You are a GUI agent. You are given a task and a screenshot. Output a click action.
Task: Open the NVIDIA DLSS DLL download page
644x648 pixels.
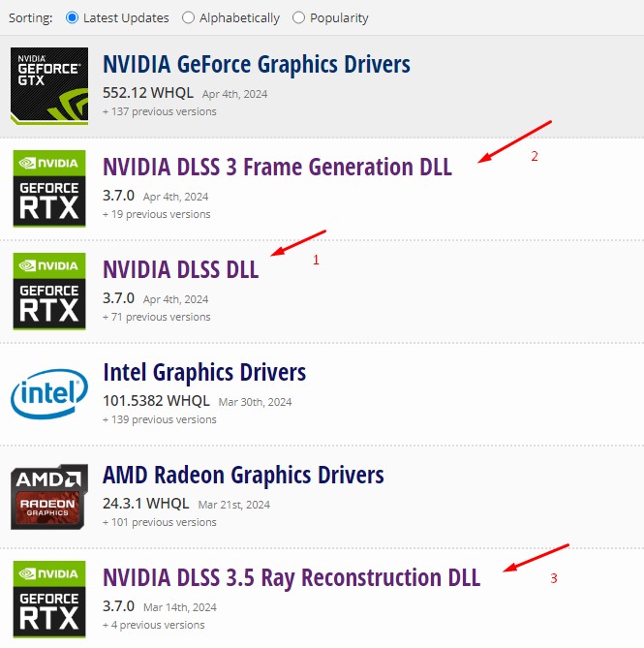pyautogui.click(x=180, y=270)
